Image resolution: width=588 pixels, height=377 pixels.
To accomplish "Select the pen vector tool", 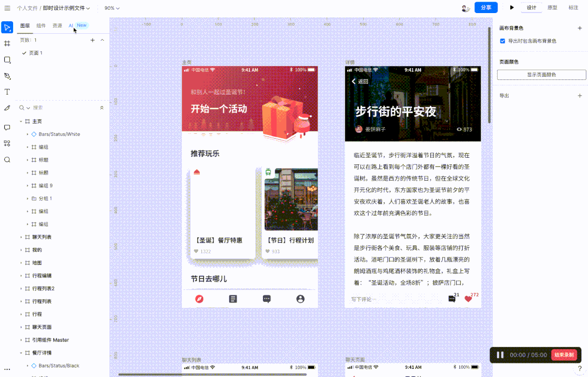I will pyautogui.click(x=7, y=77).
